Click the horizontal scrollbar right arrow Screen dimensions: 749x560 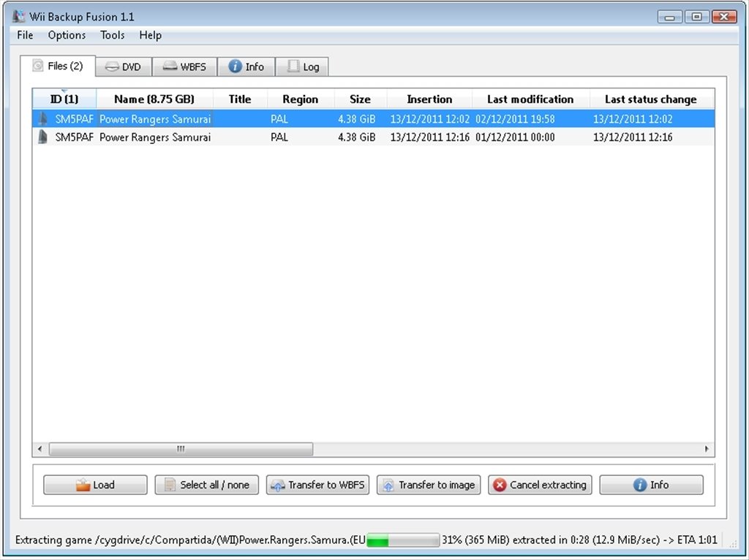707,449
